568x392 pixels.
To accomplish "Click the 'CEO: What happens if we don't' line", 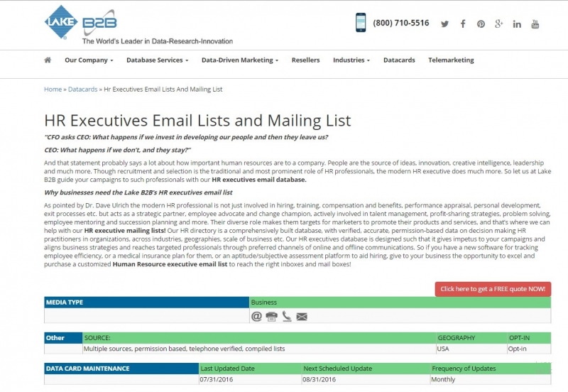I will [117, 151].
